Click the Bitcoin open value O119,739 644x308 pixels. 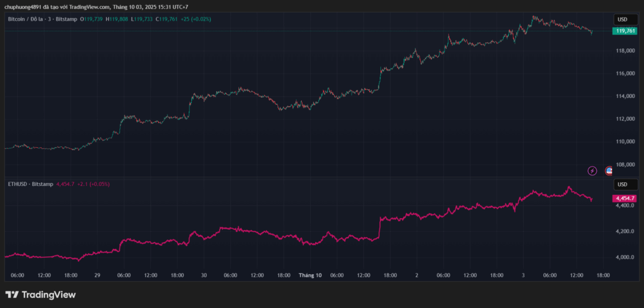pyautogui.click(x=92, y=19)
